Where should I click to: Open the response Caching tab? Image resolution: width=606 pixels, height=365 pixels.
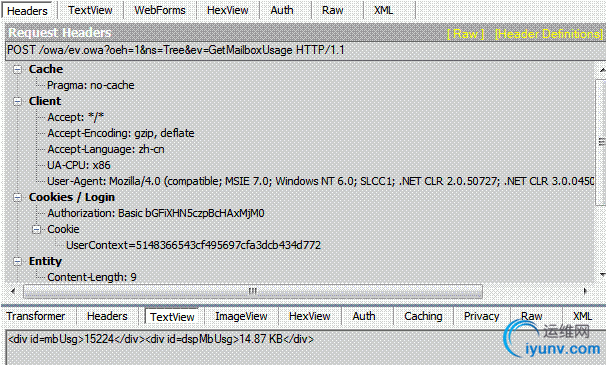(423, 316)
